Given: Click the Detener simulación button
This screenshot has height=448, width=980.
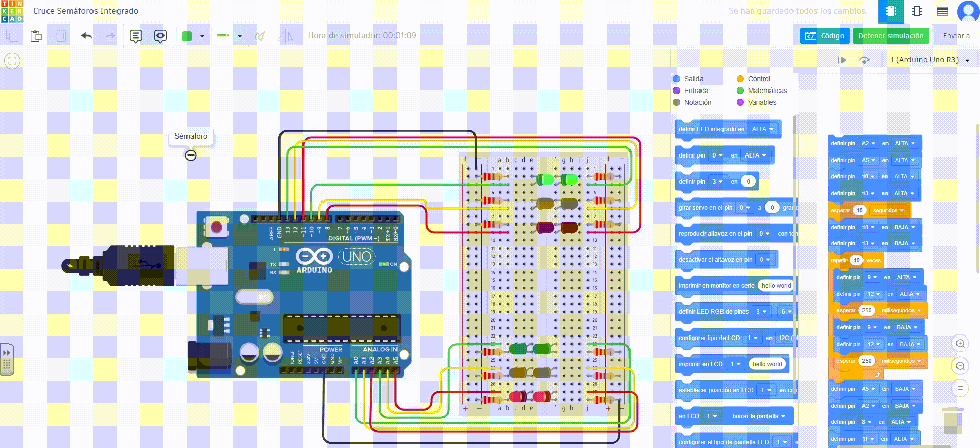Looking at the screenshot, I should [x=891, y=36].
